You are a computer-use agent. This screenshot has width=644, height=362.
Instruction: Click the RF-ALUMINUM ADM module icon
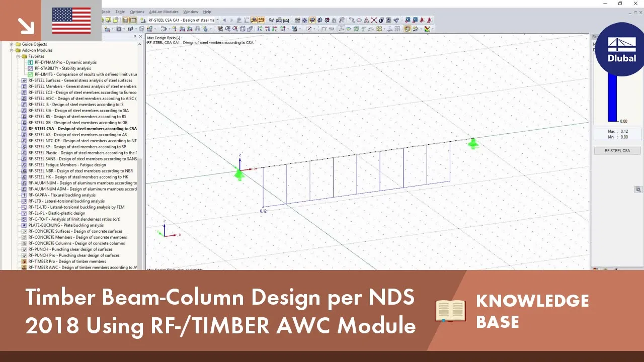(24, 189)
